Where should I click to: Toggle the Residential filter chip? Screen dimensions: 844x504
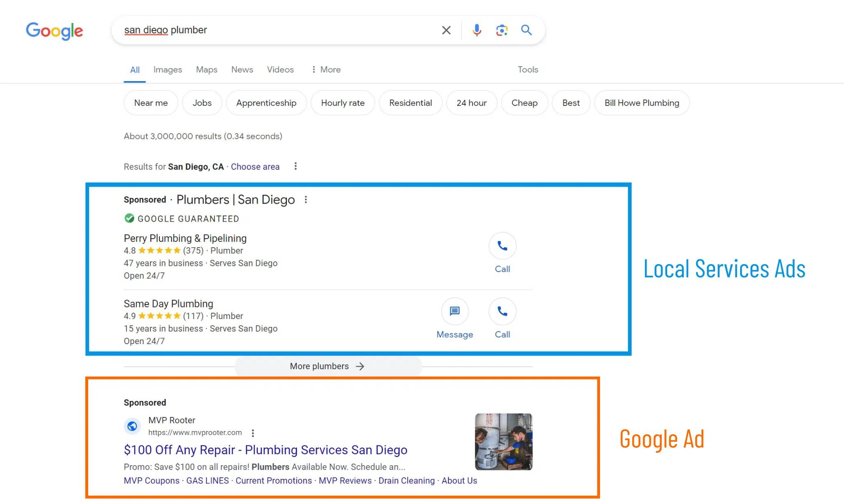point(410,103)
